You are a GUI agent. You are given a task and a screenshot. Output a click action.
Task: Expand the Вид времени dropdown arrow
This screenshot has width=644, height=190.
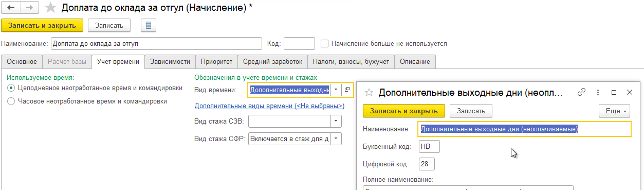[x=336, y=90]
